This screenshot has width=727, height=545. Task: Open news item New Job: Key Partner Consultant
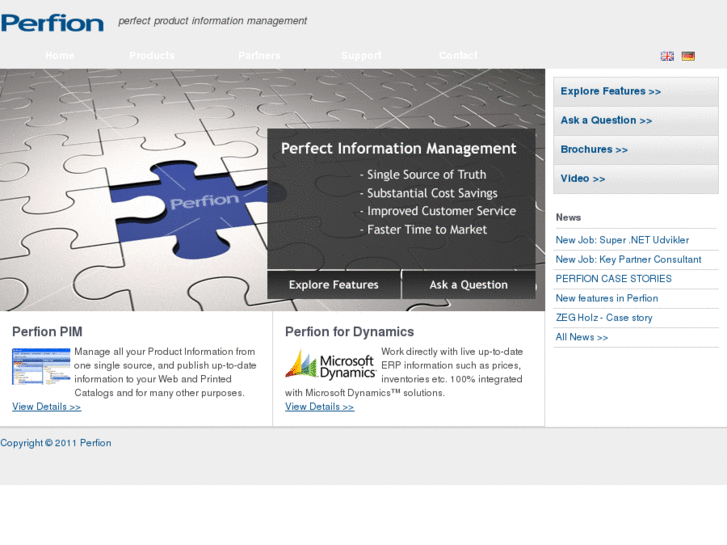(x=628, y=260)
